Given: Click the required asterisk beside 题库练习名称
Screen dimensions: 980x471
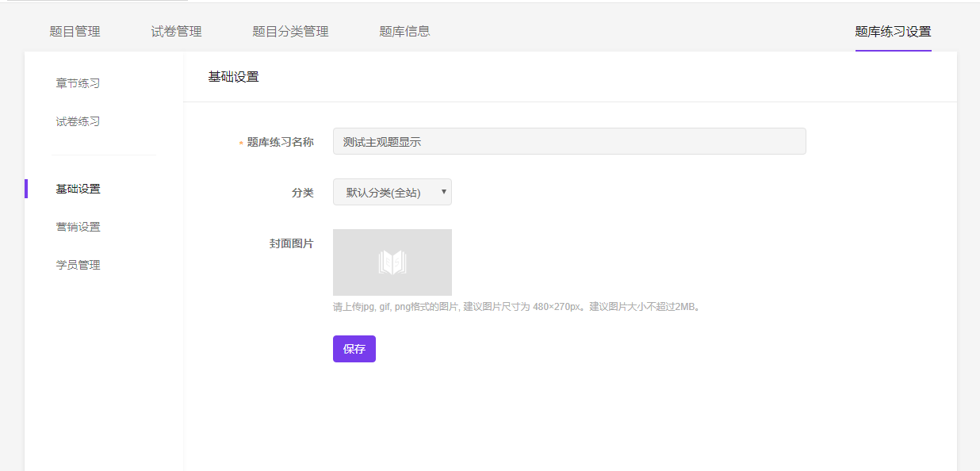Looking at the screenshot, I should pos(241,144).
